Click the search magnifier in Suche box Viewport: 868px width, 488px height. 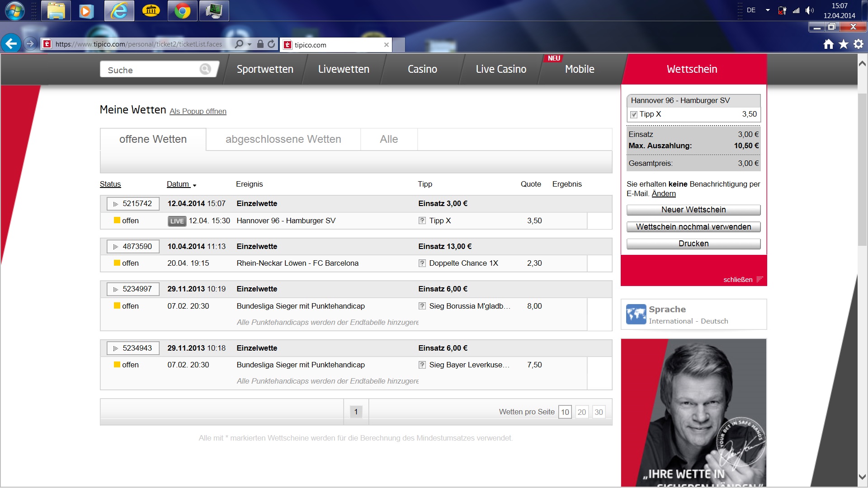tap(205, 69)
